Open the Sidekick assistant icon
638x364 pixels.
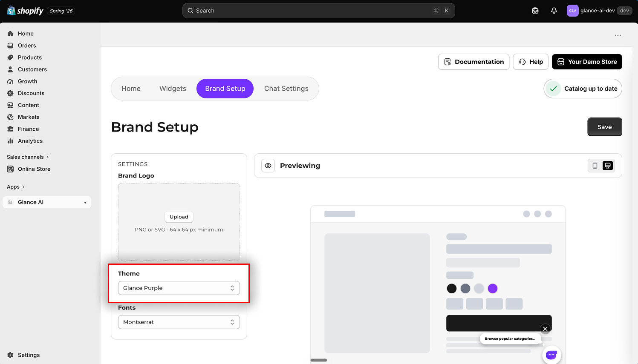pos(535,11)
